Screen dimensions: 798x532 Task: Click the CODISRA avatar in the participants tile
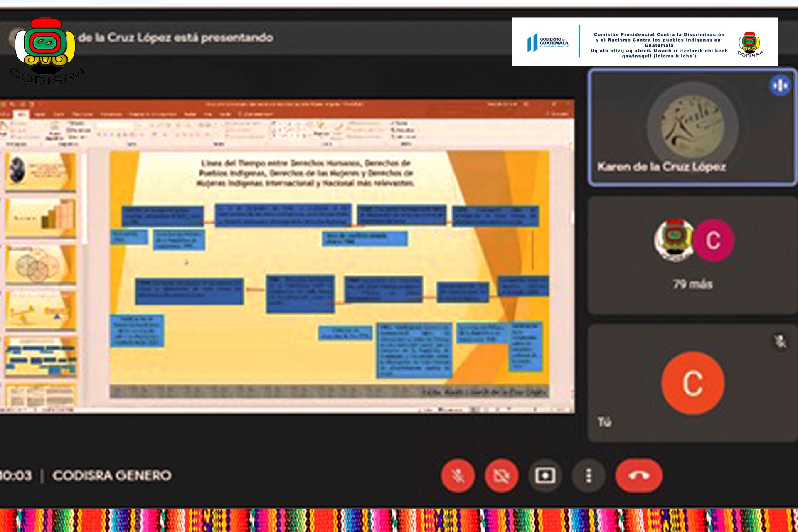tap(674, 240)
